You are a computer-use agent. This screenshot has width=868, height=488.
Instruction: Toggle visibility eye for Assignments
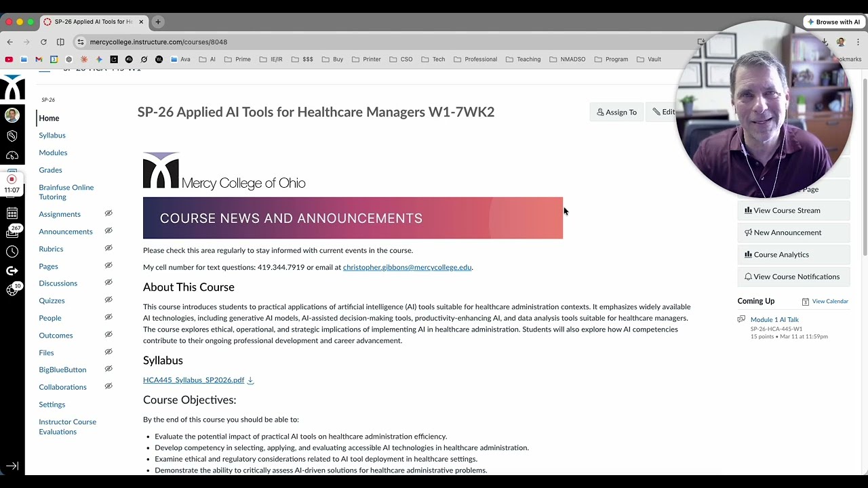click(x=108, y=213)
